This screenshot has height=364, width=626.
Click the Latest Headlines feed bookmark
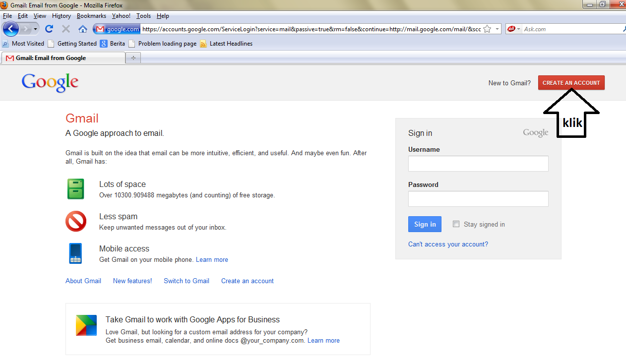point(226,44)
